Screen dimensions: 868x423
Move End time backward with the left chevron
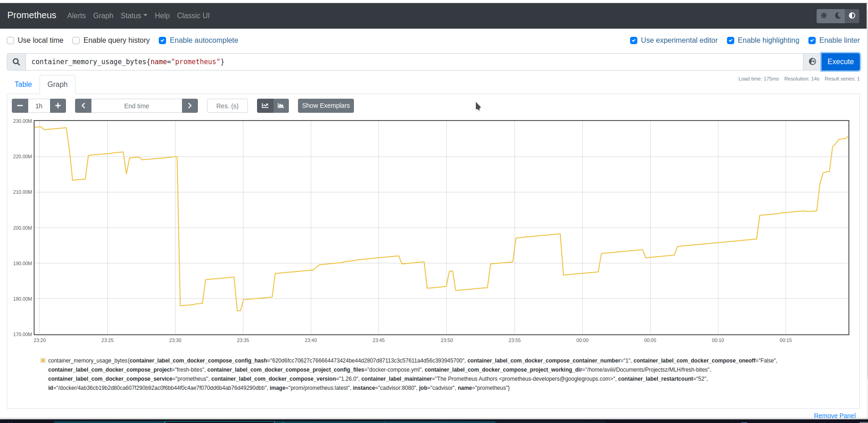(83, 106)
